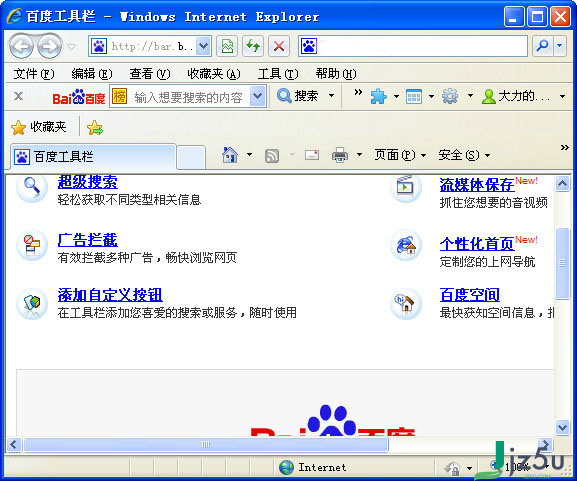The image size is (577, 481).
Task: Click the personalized homepage icon
Action: tap(406, 245)
